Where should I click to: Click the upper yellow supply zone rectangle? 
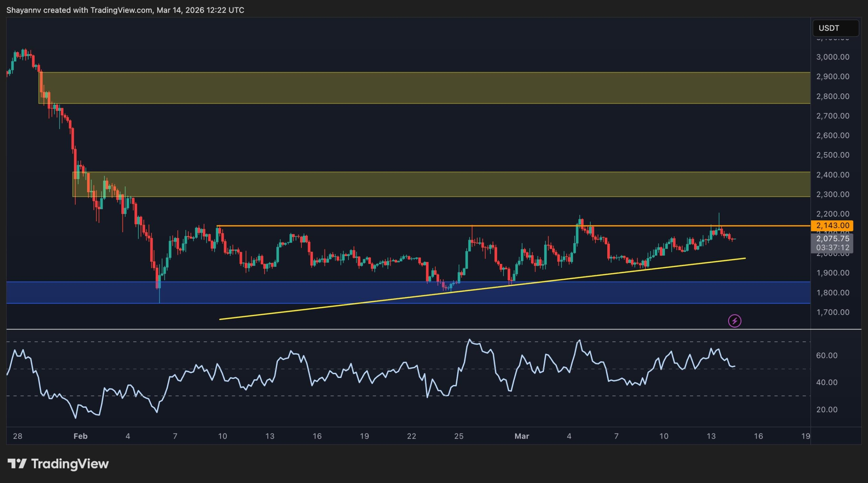pyautogui.click(x=407, y=87)
